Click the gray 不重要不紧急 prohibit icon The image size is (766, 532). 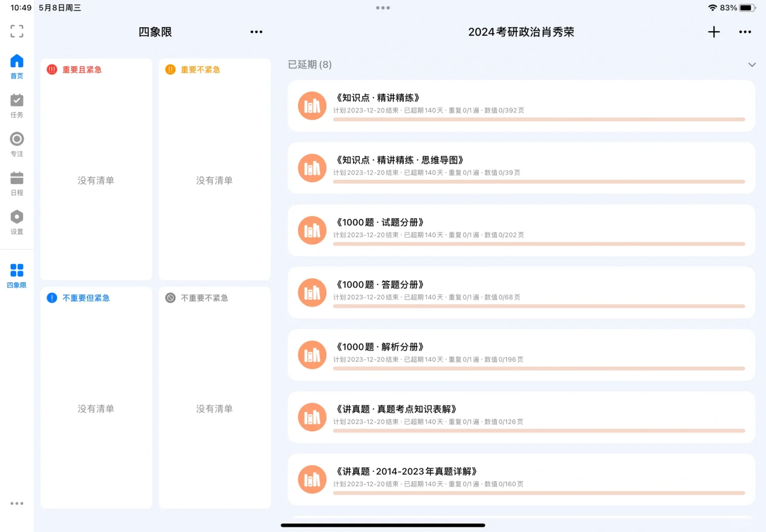[170, 298]
